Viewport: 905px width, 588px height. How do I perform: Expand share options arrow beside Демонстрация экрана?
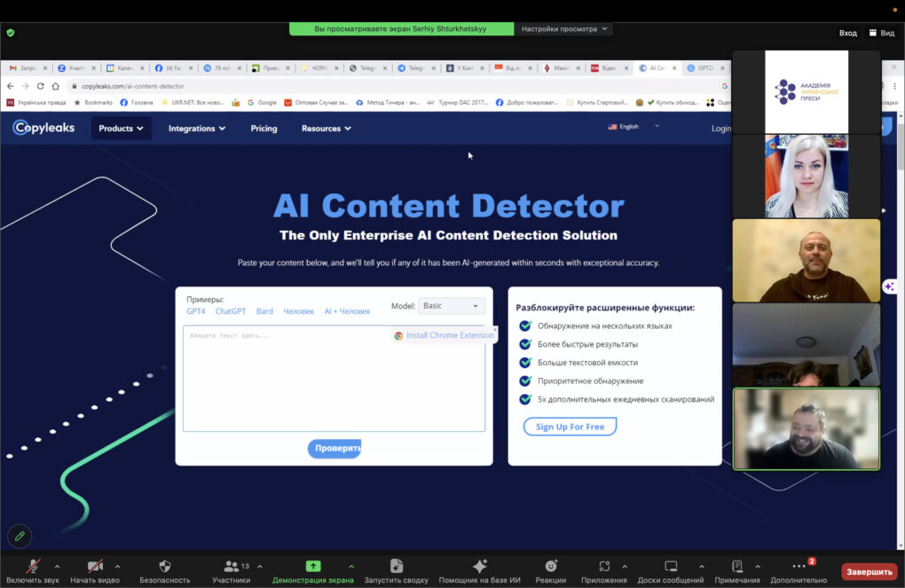pos(351,567)
